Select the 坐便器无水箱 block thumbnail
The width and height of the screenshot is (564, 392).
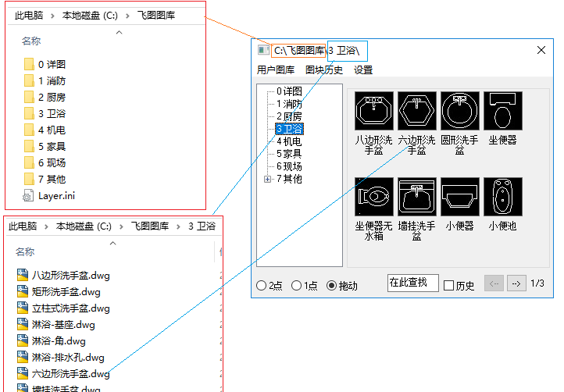click(373, 197)
